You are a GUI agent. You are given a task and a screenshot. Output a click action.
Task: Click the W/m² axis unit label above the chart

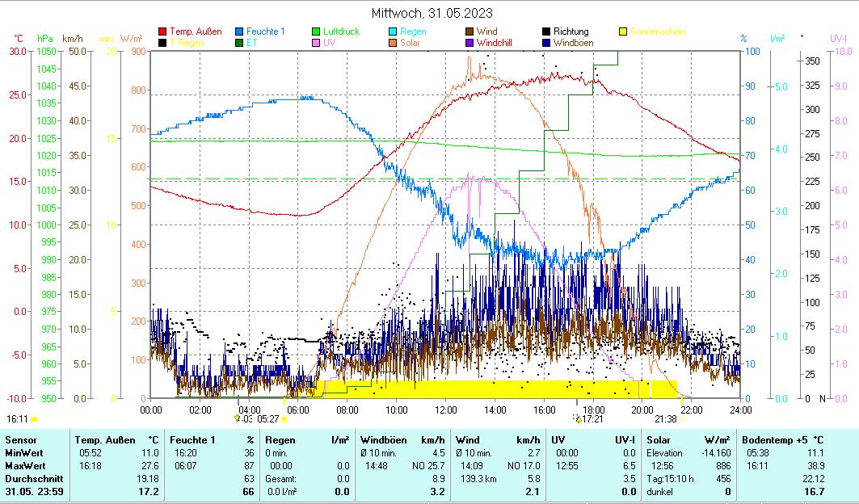132,39
